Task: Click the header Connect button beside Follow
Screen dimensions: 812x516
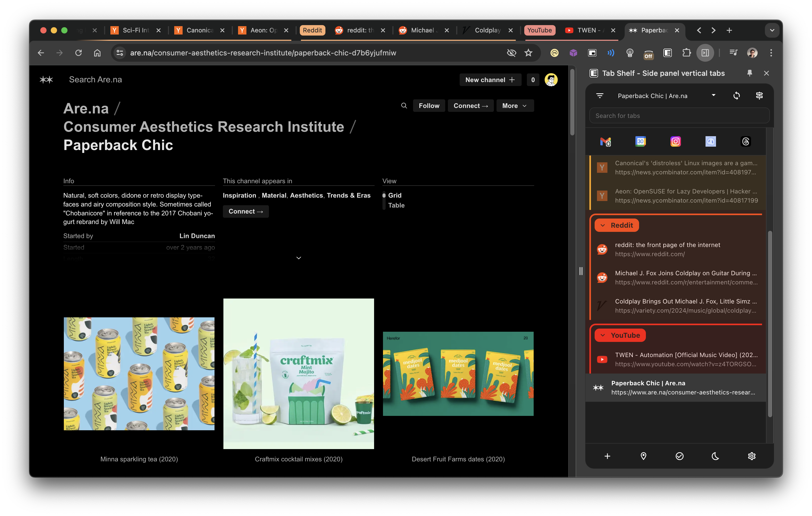Action: (470, 106)
